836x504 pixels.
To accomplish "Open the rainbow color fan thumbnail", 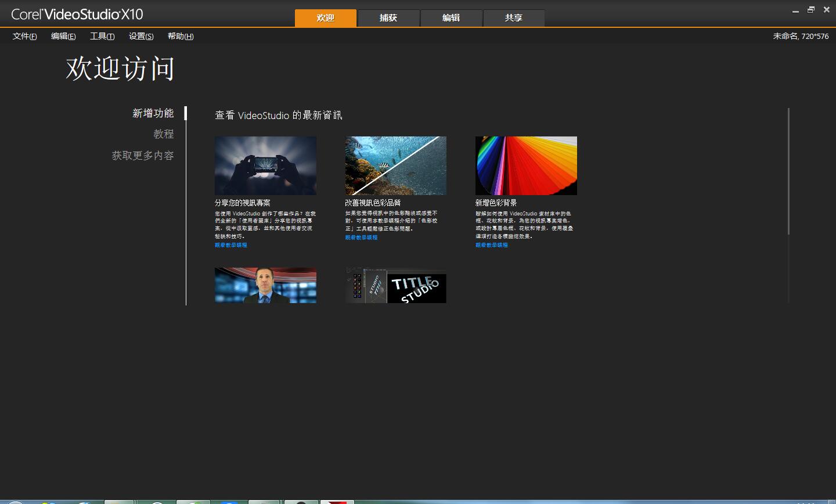I will pyautogui.click(x=526, y=165).
